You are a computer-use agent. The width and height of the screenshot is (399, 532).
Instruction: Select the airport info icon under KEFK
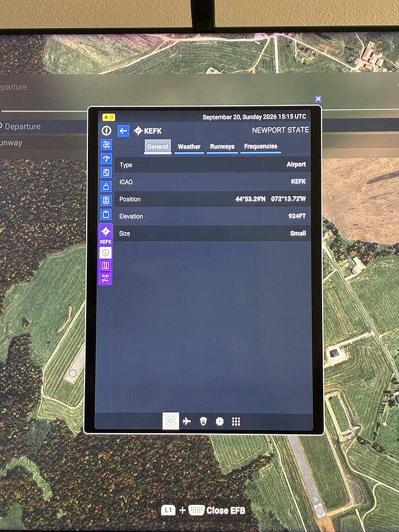(x=105, y=253)
